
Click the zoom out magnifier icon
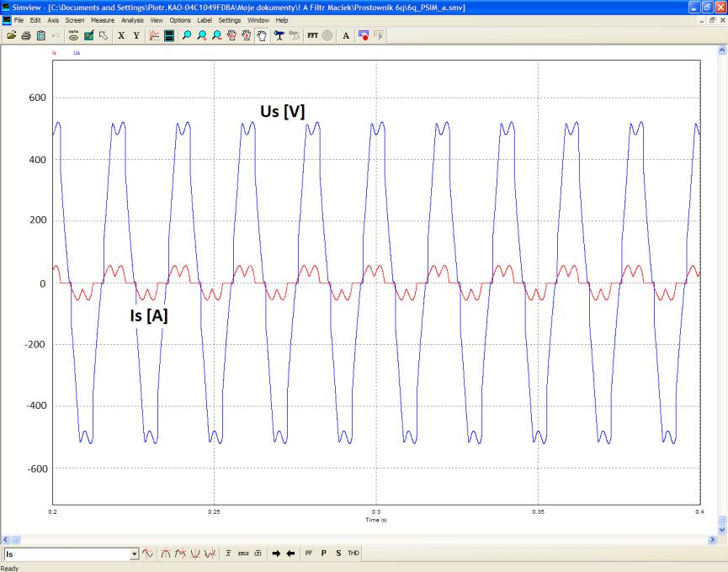[217, 35]
